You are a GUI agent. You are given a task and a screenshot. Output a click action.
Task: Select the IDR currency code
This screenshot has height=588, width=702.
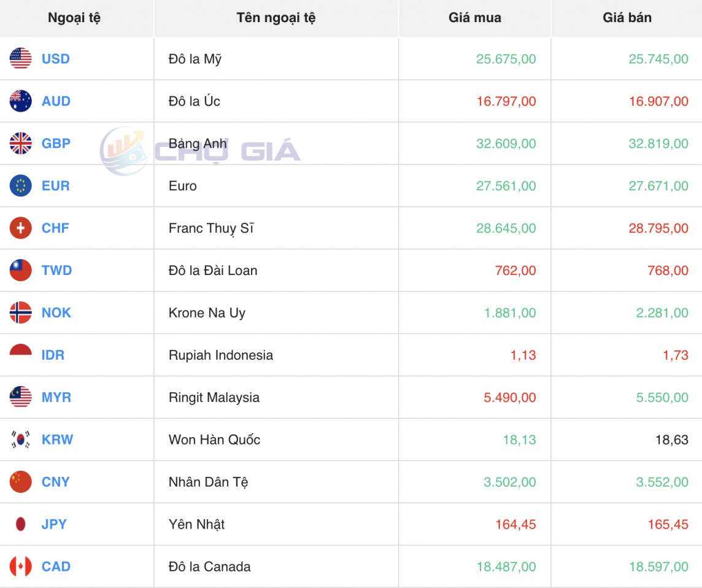(x=54, y=355)
